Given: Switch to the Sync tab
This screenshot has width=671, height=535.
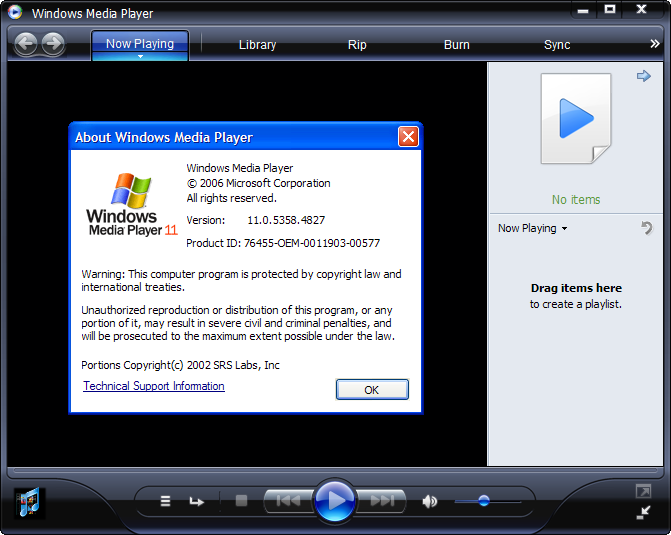Looking at the screenshot, I should click(557, 45).
